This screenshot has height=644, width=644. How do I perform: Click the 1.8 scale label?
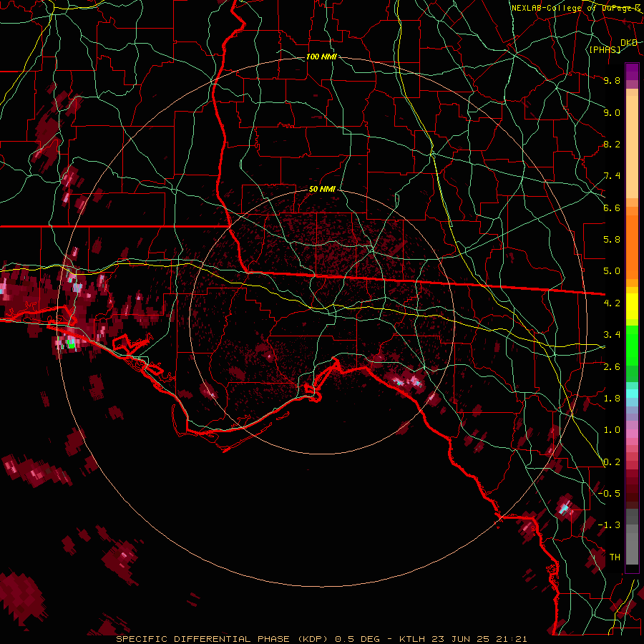pos(612,399)
